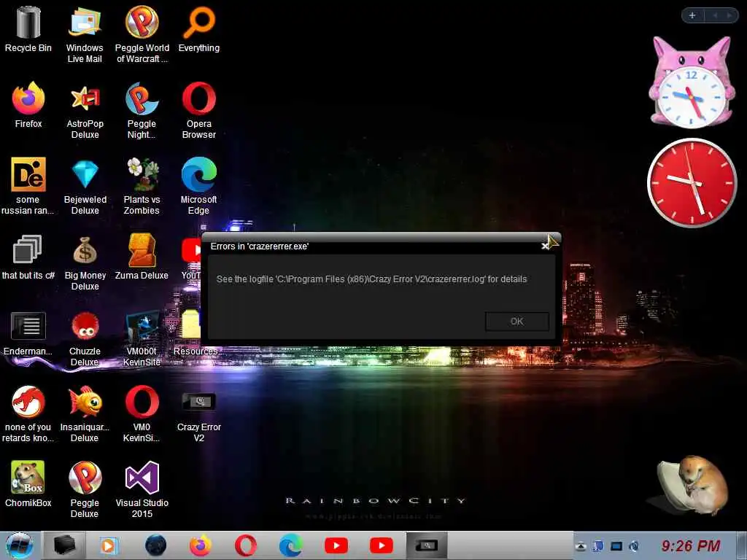Select Peggle Nights desktop icon
747x560 pixels.
[x=142, y=111]
